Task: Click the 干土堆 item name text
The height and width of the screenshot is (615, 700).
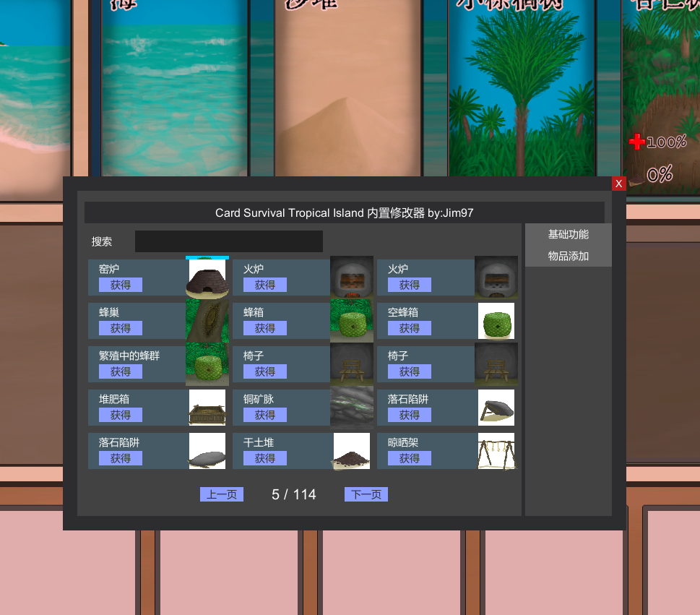Action: coord(259,442)
